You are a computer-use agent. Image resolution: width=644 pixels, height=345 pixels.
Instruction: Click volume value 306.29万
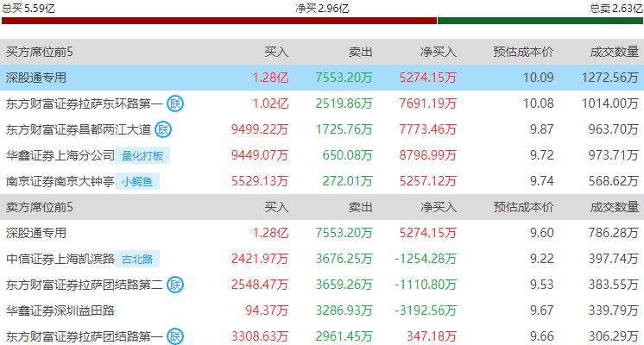(x=613, y=336)
